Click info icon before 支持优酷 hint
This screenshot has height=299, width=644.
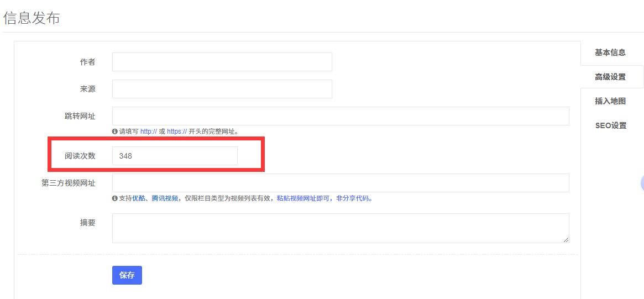pos(114,198)
